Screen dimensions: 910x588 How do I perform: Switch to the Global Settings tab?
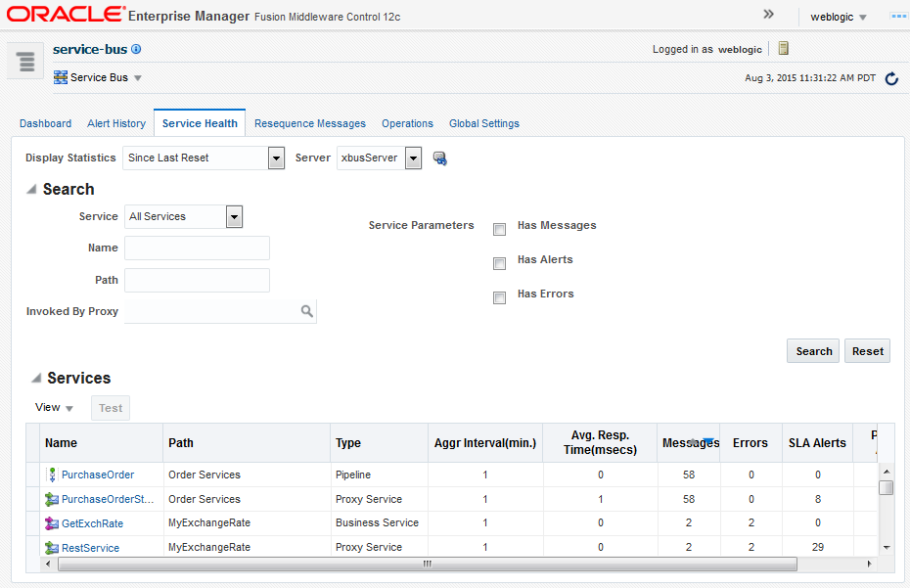click(x=484, y=123)
